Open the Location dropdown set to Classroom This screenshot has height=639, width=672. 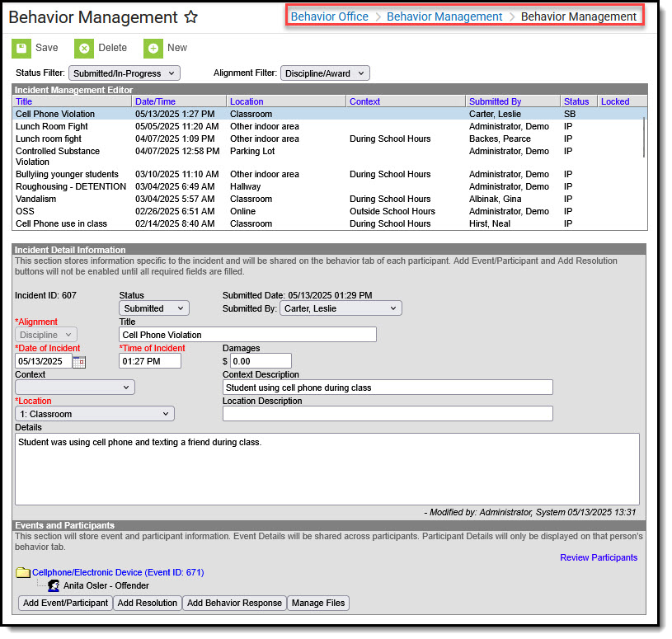94,414
